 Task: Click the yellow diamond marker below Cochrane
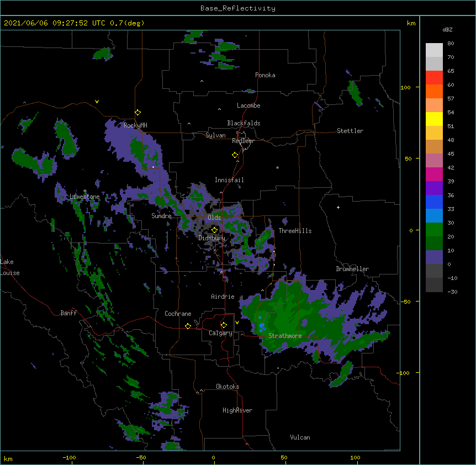188,326
